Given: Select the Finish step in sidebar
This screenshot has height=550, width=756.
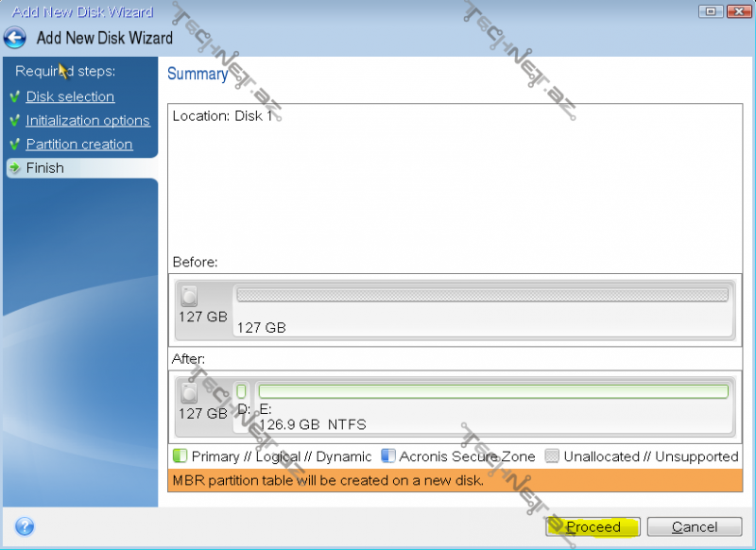Looking at the screenshot, I should 45,167.
